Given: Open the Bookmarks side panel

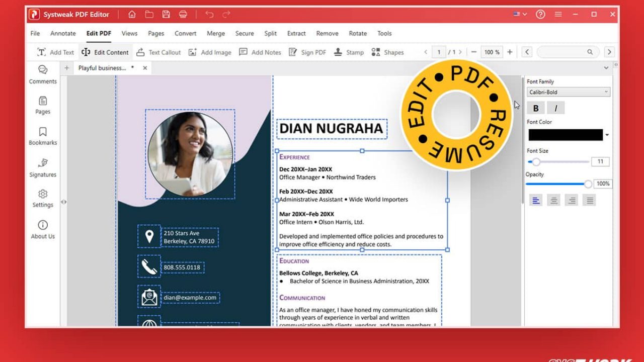Looking at the screenshot, I should (x=43, y=136).
